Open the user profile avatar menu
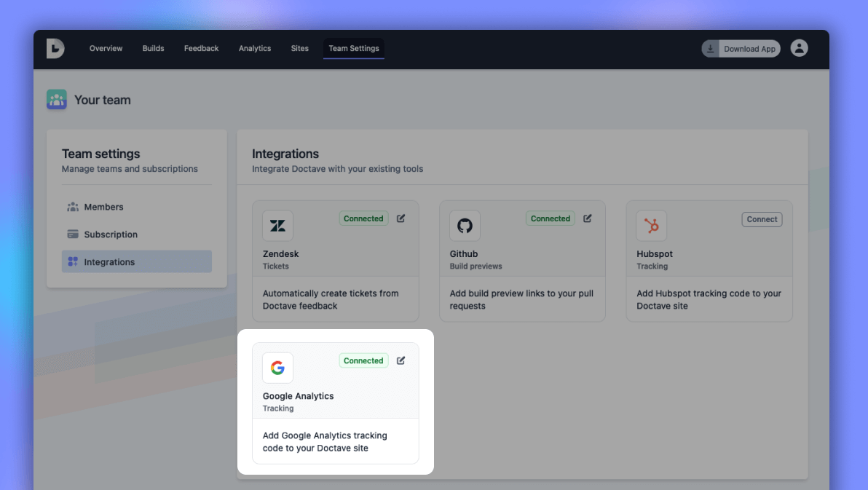This screenshot has width=868, height=490. click(x=799, y=48)
